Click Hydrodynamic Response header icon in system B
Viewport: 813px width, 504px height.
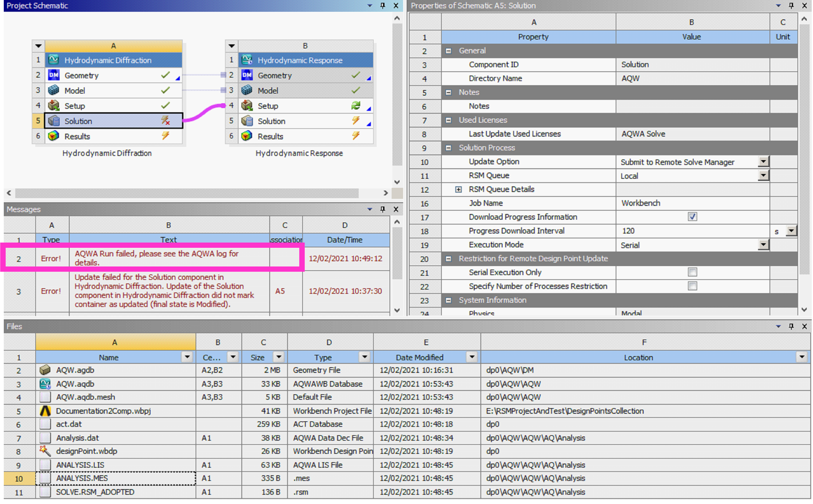click(x=247, y=60)
